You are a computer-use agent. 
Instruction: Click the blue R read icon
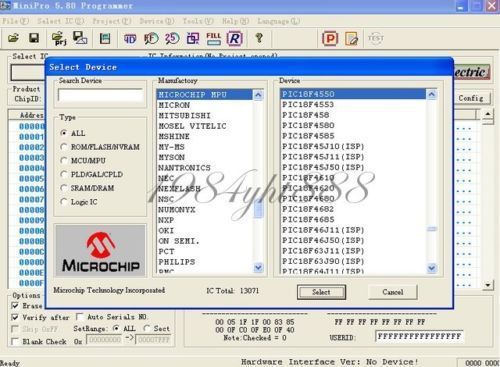click(x=235, y=38)
